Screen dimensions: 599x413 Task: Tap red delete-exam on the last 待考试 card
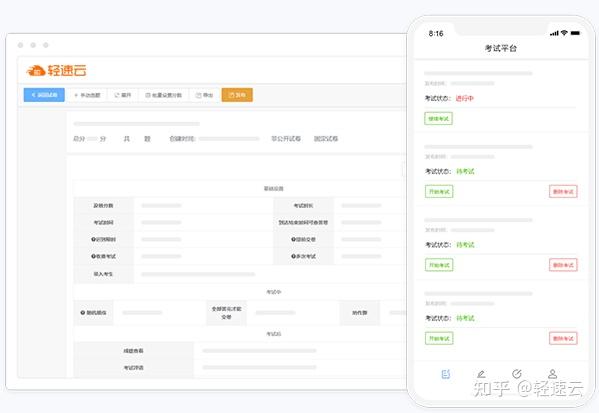[563, 338]
